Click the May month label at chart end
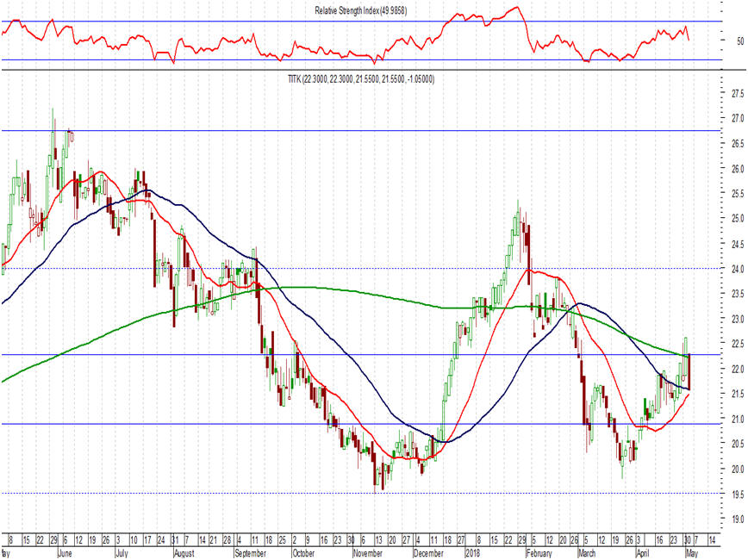This screenshot has width=748, height=560. click(692, 553)
